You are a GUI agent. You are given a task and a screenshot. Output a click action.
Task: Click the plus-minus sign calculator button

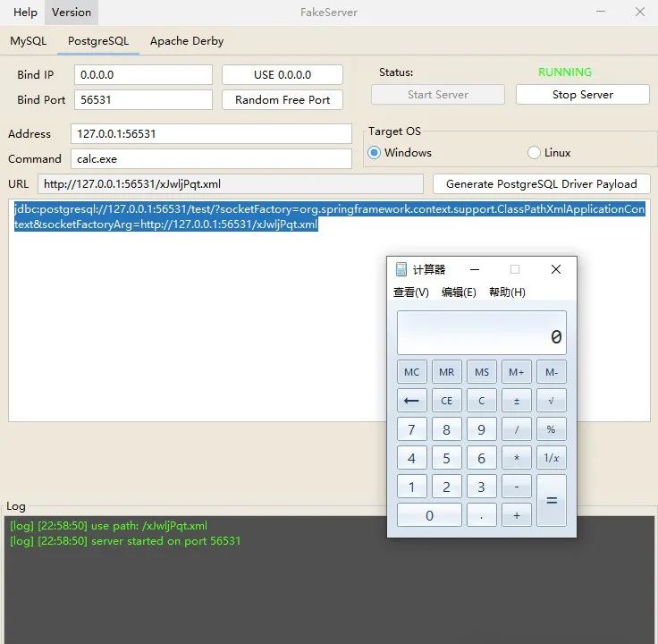tap(517, 401)
